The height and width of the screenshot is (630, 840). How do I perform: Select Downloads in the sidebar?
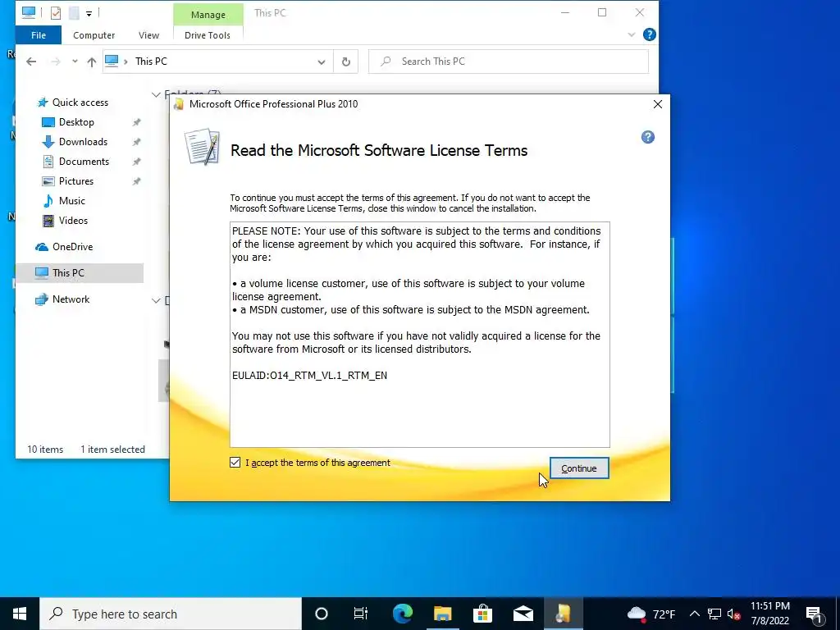click(x=83, y=142)
